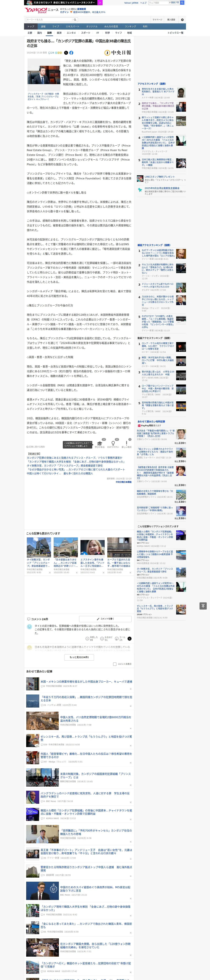Viewport: 210px width, 980px height.
Task: Dismiss the タイ財務次官 recommended article card
Action: coord(50,572)
